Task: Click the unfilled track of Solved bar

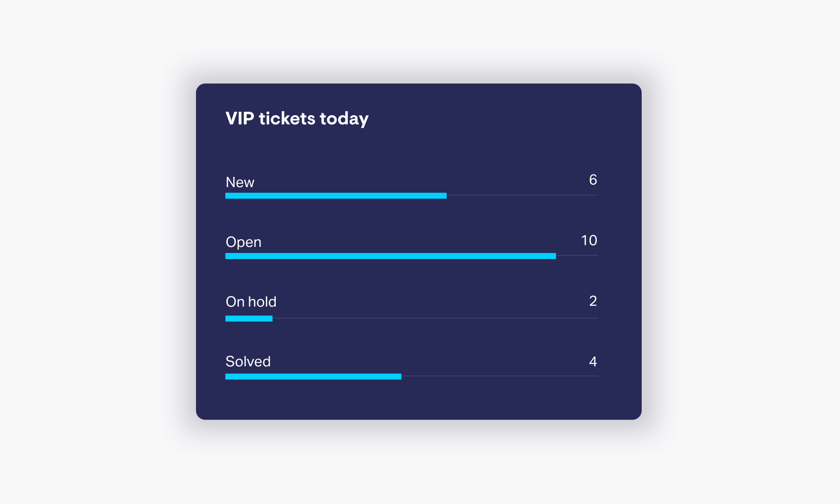Action: coord(499,376)
